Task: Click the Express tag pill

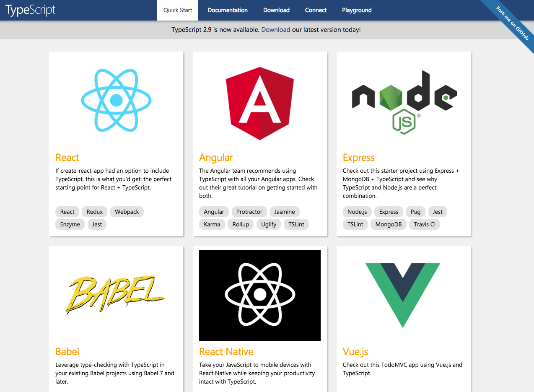Action: point(389,212)
